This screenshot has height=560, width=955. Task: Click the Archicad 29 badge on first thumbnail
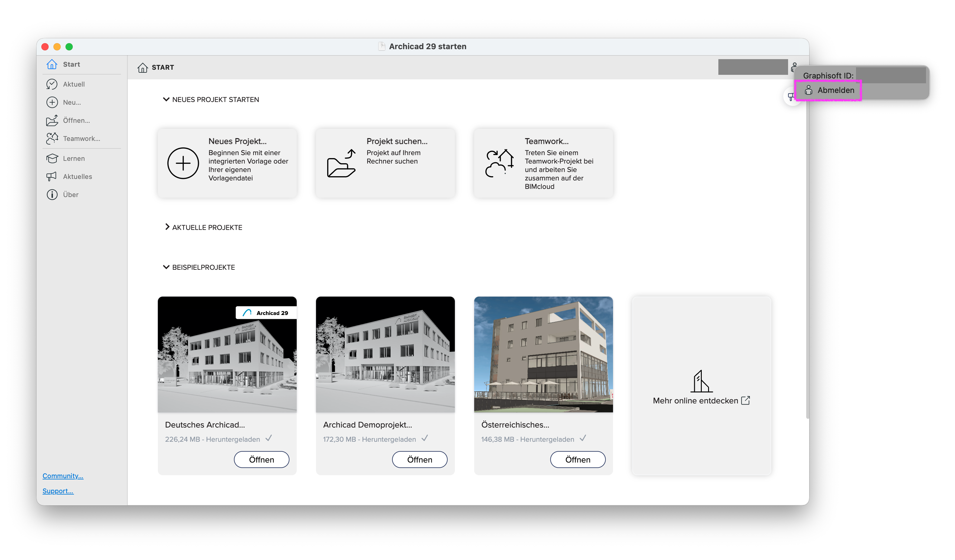coord(266,313)
